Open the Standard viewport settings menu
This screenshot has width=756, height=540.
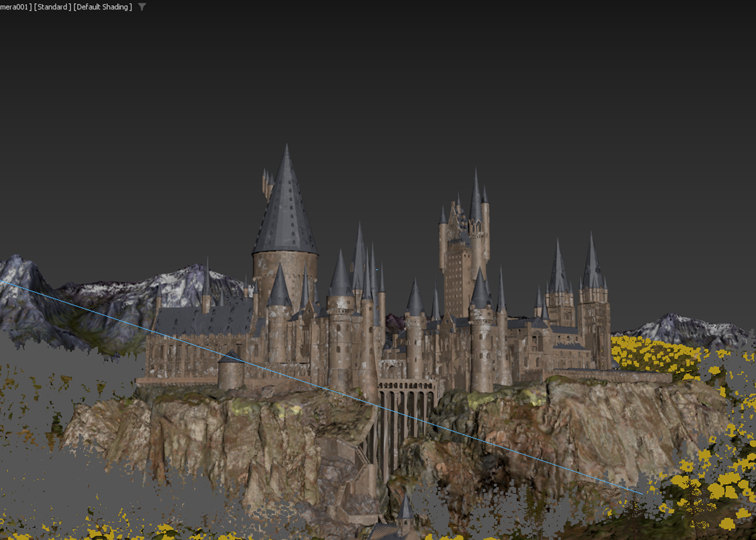pos(52,7)
